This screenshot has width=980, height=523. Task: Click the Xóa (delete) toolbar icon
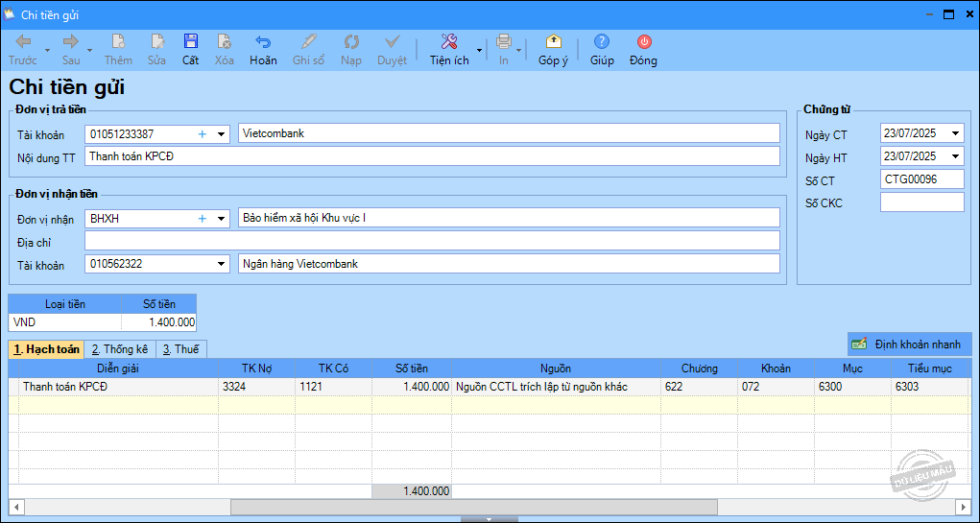[x=225, y=42]
